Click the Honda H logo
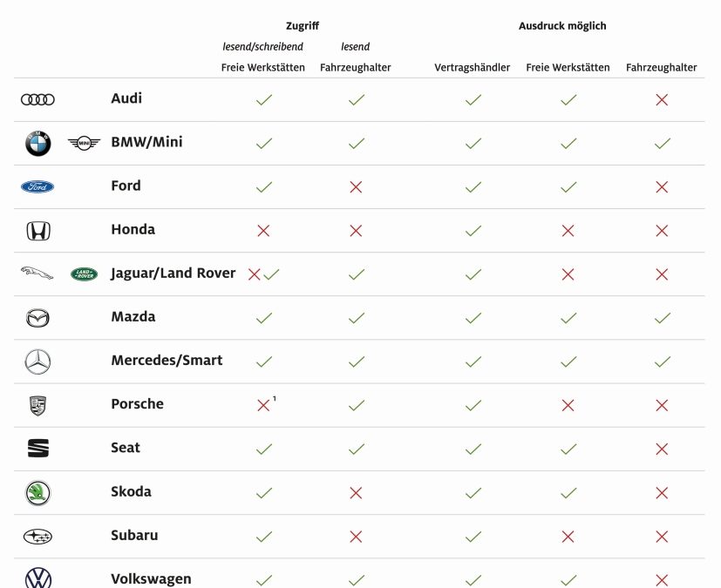The image size is (721, 588). (x=37, y=231)
